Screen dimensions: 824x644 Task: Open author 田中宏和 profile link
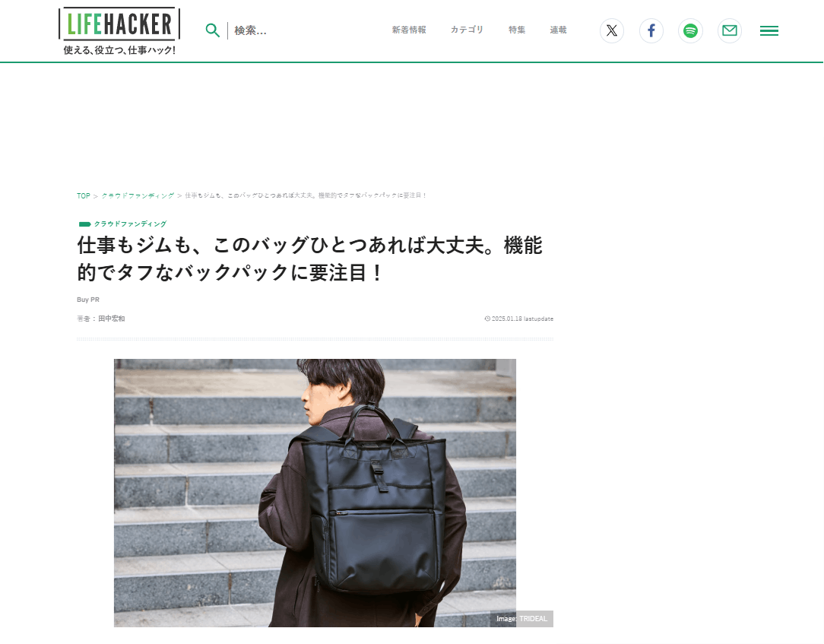coord(112,319)
